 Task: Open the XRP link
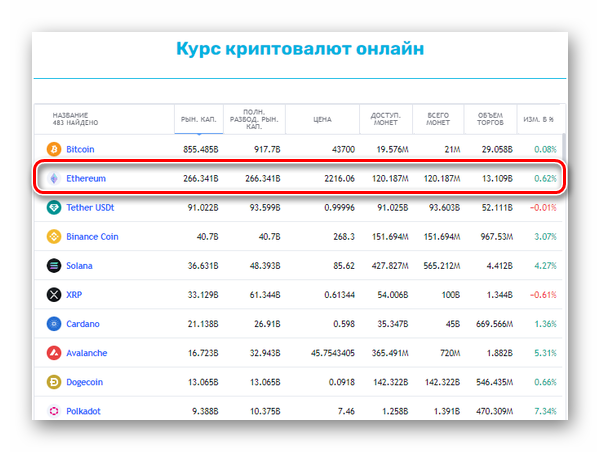74,295
